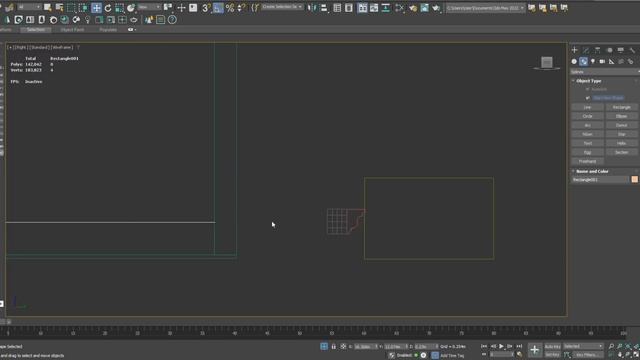Open the Object Paint ribbon tab
640x360 pixels.
coord(72,30)
